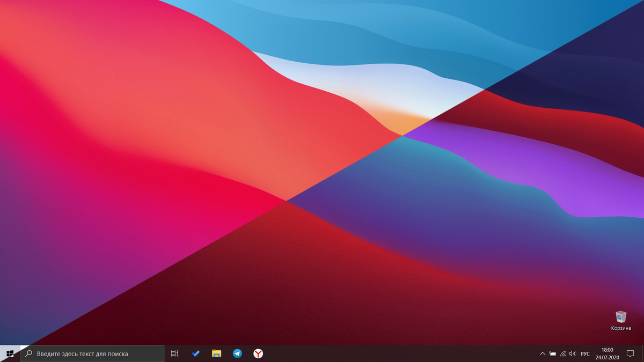Open the notification Action Center

[x=631, y=354]
